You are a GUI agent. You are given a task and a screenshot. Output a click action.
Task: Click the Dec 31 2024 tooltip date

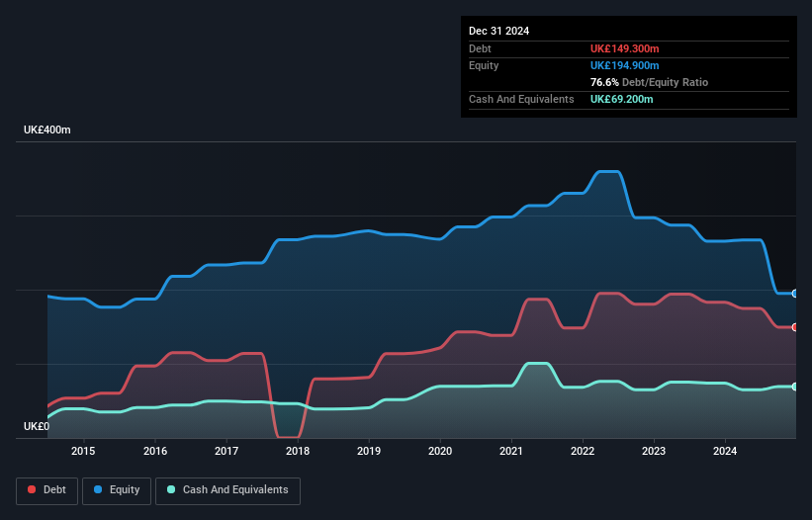point(498,31)
